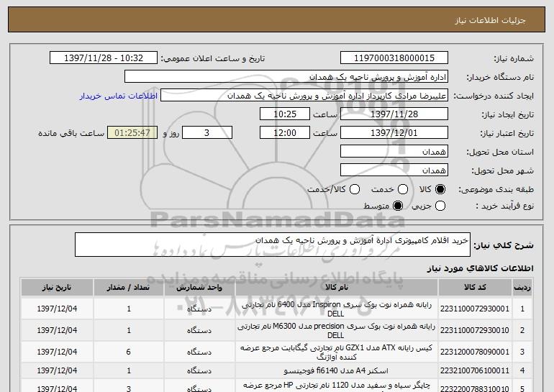Click item code 2231200078090001 cell
The height and width of the screenshot is (392, 554).
click(x=475, y=352)
